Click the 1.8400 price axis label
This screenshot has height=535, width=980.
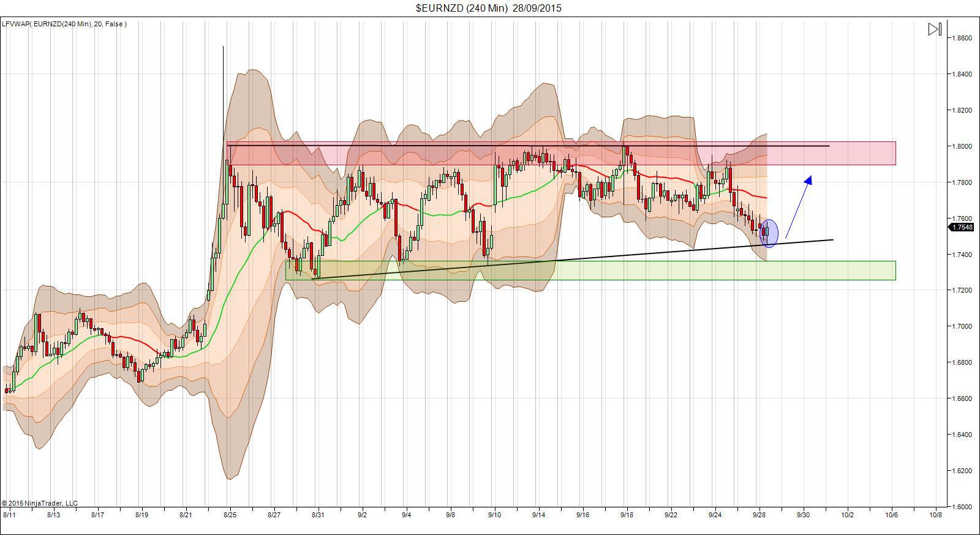[x=962, y=74]
